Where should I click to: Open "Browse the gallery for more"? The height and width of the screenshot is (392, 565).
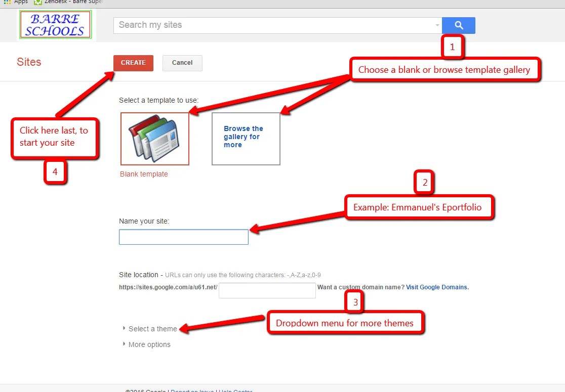click(x=246, y=139)
